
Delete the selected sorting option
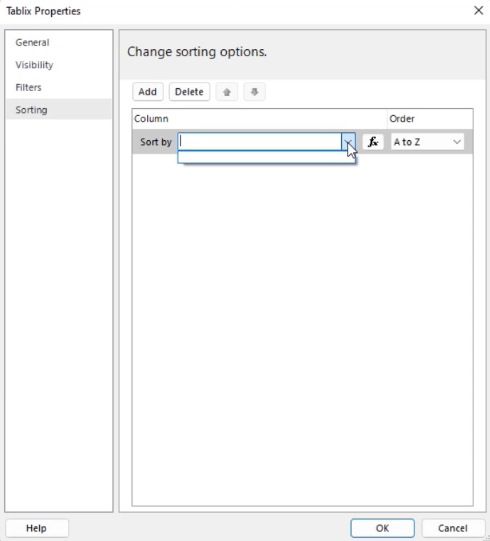pyautogui.click(x=189, y=92)
